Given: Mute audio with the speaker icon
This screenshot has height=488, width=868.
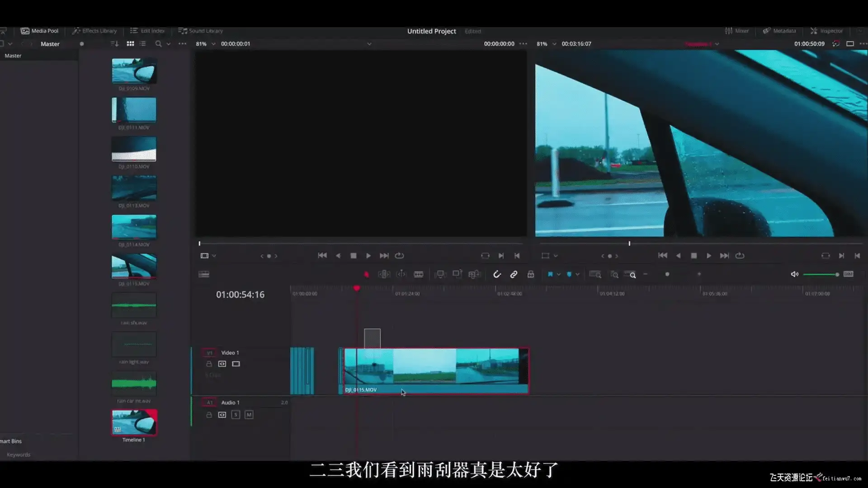Looking at the screenshot, I should pyautogui.click(x=794, y=274).
